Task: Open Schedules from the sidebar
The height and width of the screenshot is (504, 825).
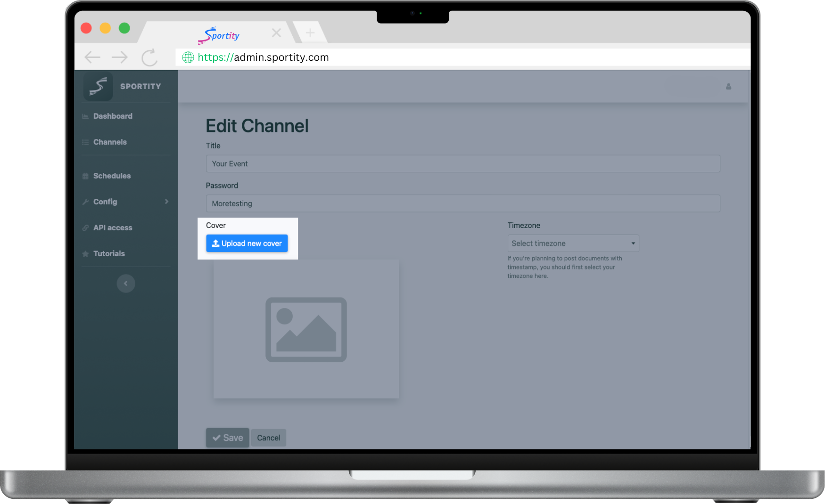Action: pyautogui.click(x=112, y=176)
